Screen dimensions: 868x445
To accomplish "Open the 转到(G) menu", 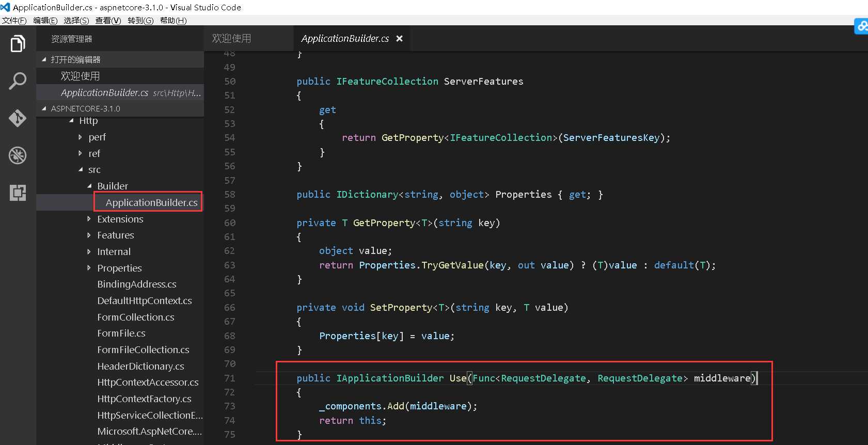I will coord(140,21).
